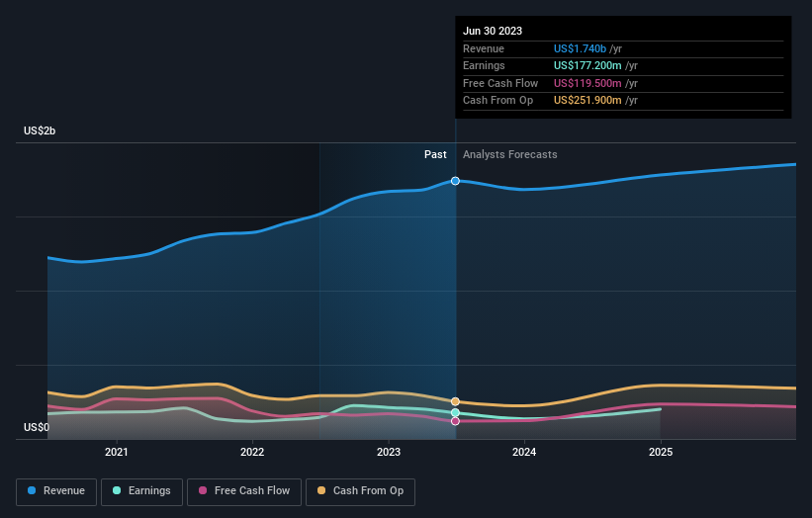This screenshot has width=812, height=518.
Task: Click the Revenue label in the tooltip
Action: point(484,48)
